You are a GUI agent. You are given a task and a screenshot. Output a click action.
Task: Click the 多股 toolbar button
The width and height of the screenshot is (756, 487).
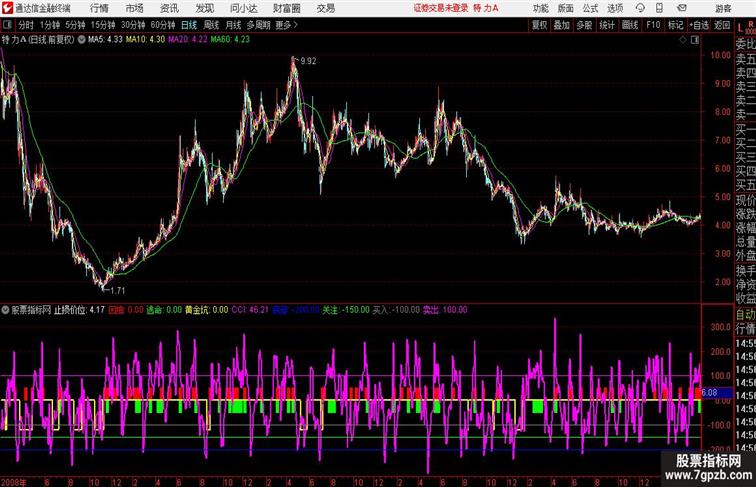point(584,25)
